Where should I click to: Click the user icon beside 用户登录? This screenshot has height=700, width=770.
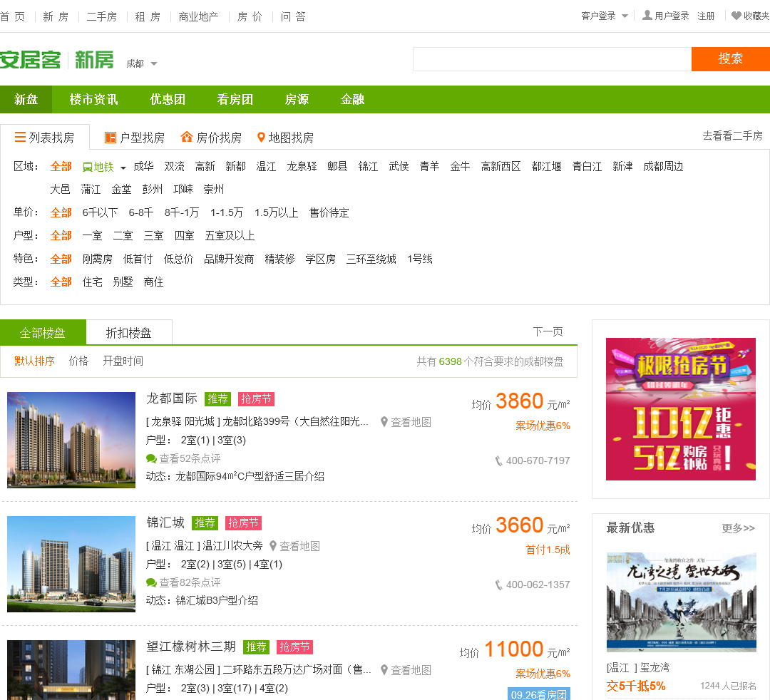647,15
